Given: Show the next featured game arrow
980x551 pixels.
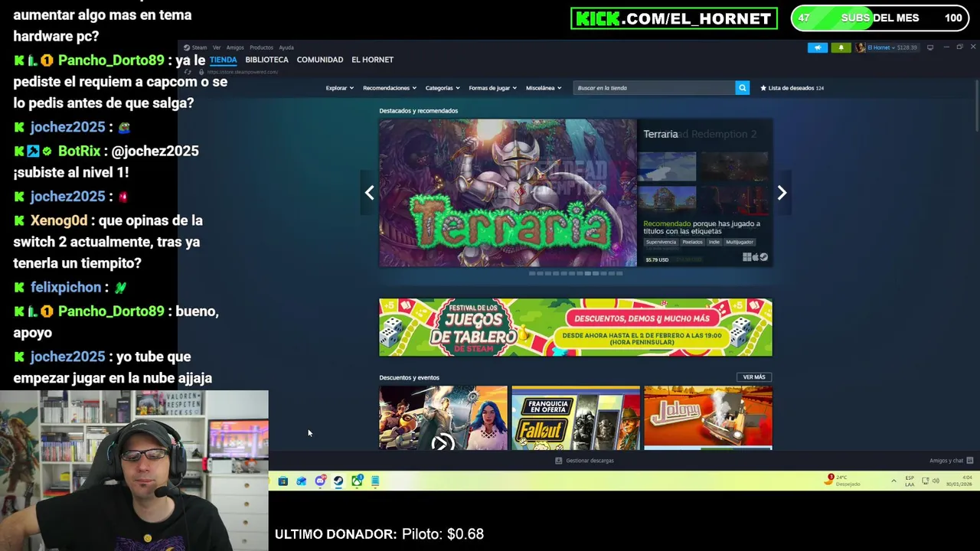Looking at the screenshot, I should pyautogui.click(x=782, y=193).
